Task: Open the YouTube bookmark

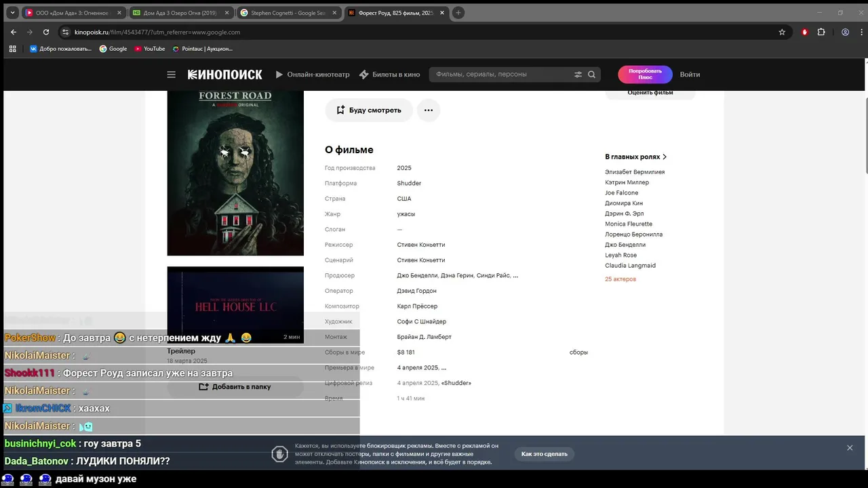Action: tap(150, 49)
